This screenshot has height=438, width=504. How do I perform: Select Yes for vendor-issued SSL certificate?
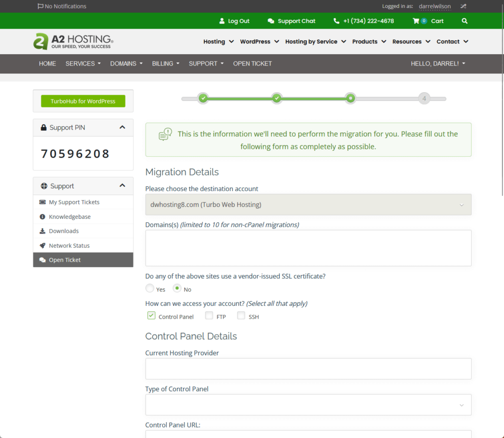(150, 288)
